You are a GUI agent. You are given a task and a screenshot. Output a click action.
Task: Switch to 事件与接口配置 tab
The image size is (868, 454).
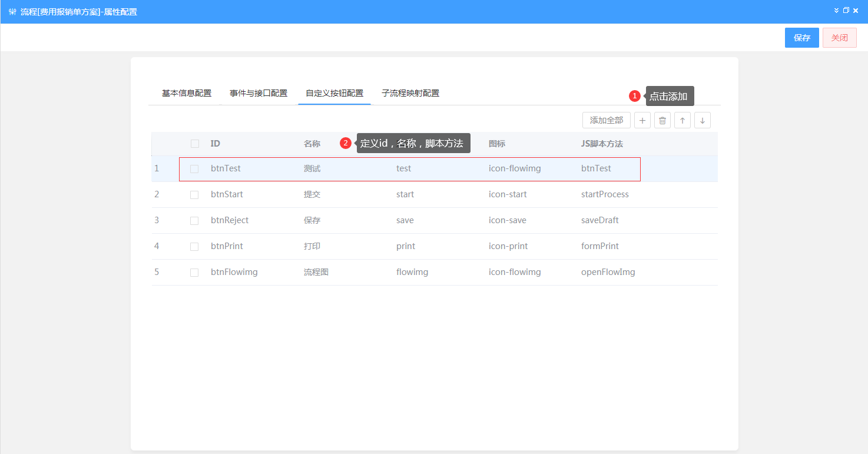(x=259, y=93)
